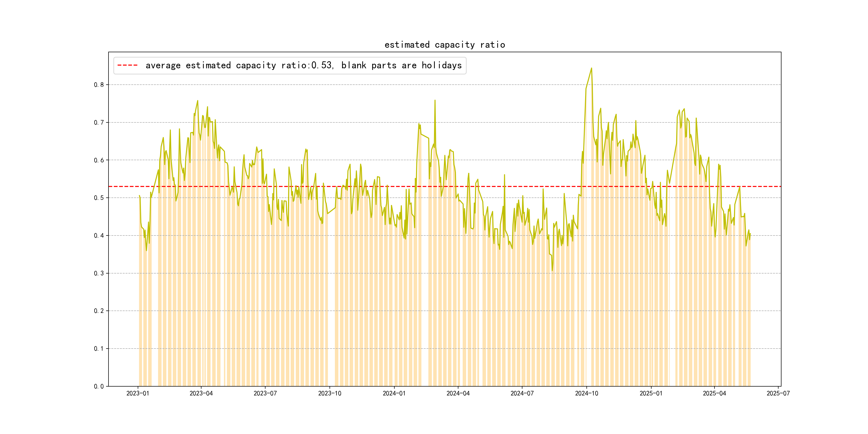Screen dimensions: 868x434
Task: Click the 2024-07 x-axis date label
Action: (522, 393)
